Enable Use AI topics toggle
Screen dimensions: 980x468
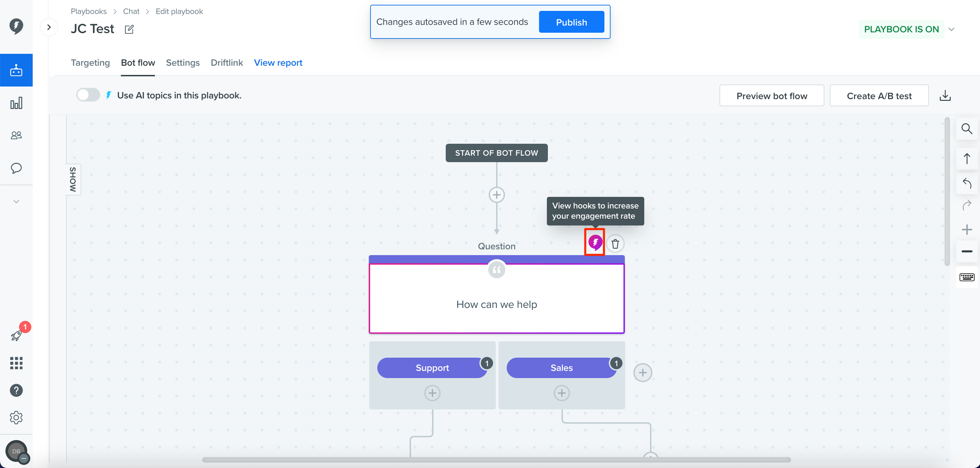(88, 95)
